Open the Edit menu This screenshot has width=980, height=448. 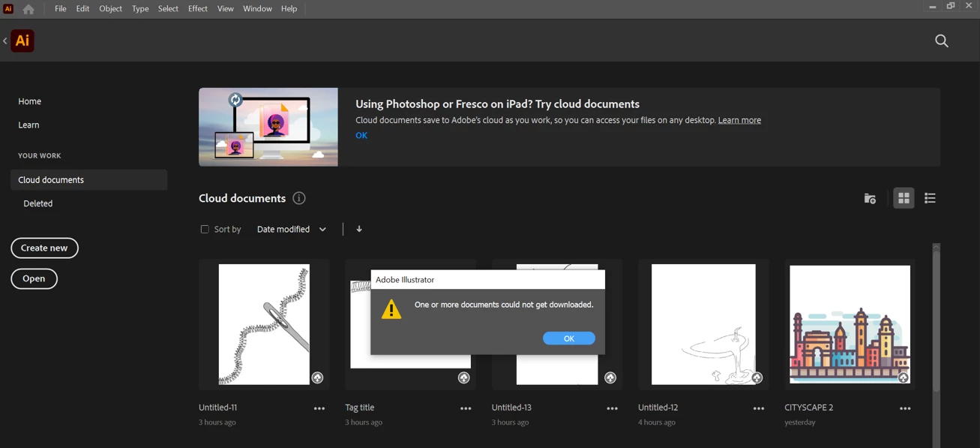pos(82,9)
